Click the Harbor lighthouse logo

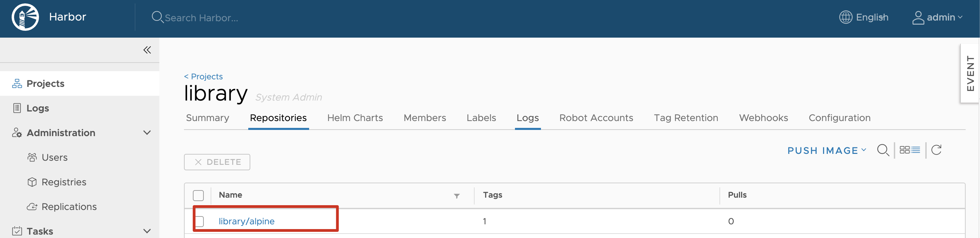click(25, 17)
